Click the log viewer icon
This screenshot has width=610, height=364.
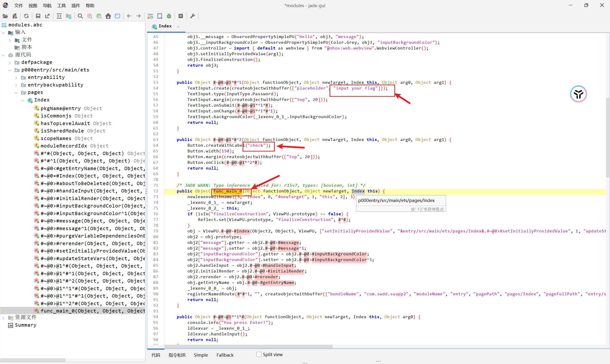[181, 16]
